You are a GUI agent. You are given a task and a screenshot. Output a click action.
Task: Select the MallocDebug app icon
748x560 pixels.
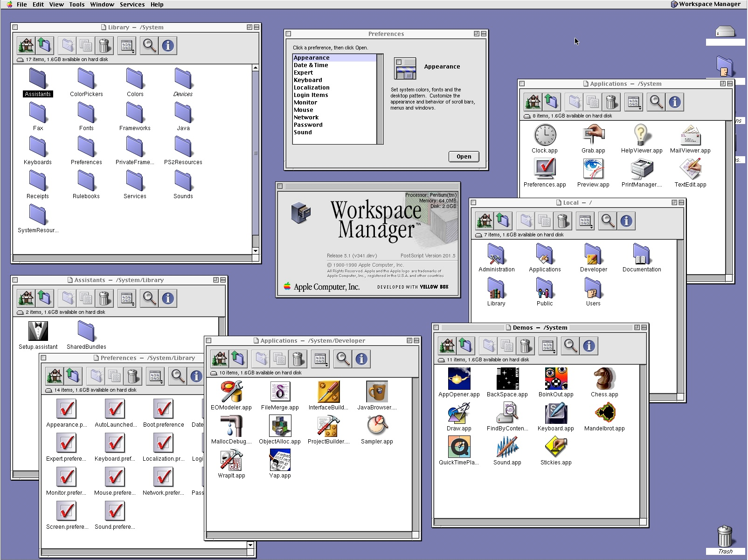231,426
